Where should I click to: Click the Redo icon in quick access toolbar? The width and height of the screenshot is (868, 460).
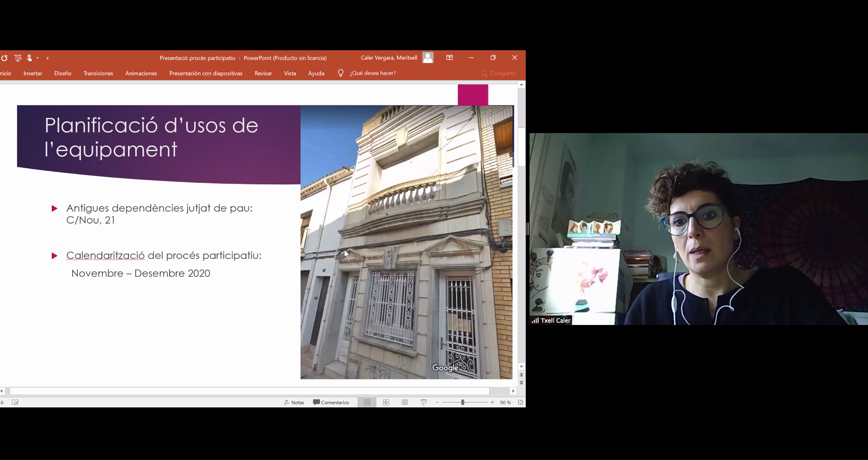[4, 58]
